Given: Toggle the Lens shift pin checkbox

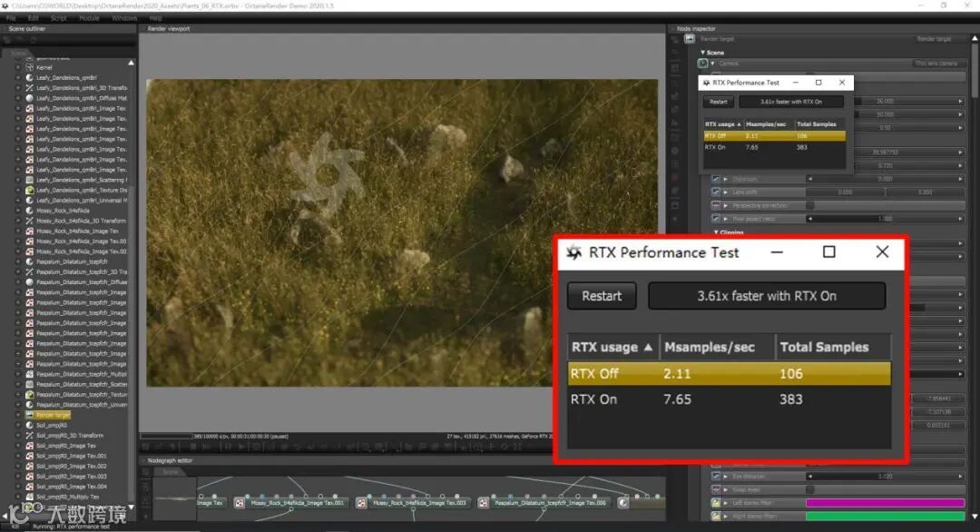Looking at the screenshot, I should [x=716, y=192].
